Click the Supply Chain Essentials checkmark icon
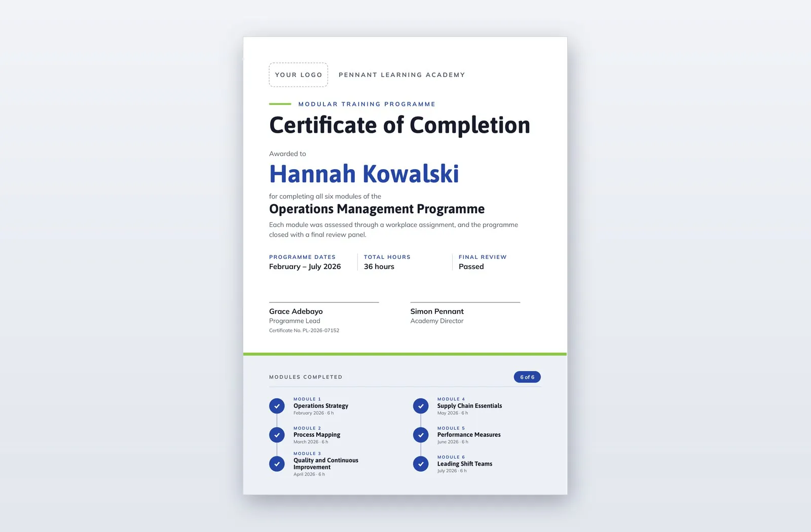Viewport: 811px width, 532px height. point(421,406)
